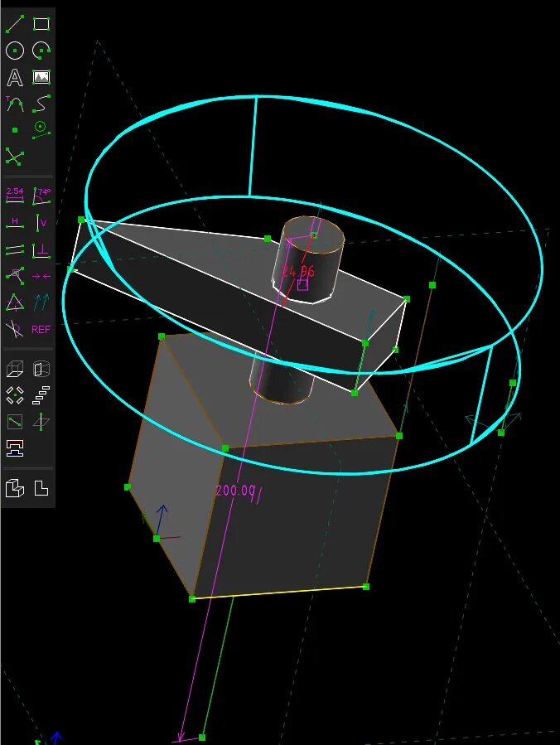Select the TrueType text tool
560x745 pixels.
(x=15, y=77)
